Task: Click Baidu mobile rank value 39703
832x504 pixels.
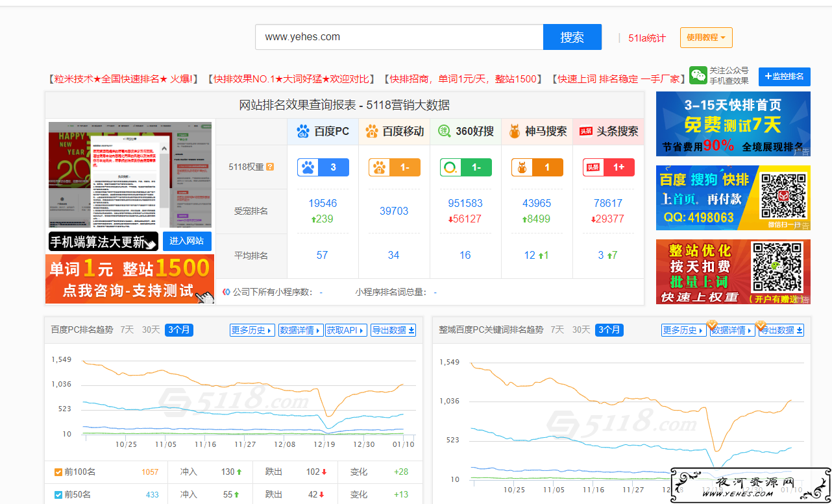Action: (x=394, y=211)
